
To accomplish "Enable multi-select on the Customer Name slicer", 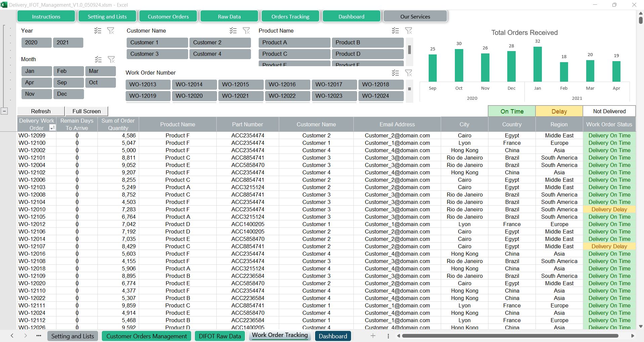I will coord(233,31).
